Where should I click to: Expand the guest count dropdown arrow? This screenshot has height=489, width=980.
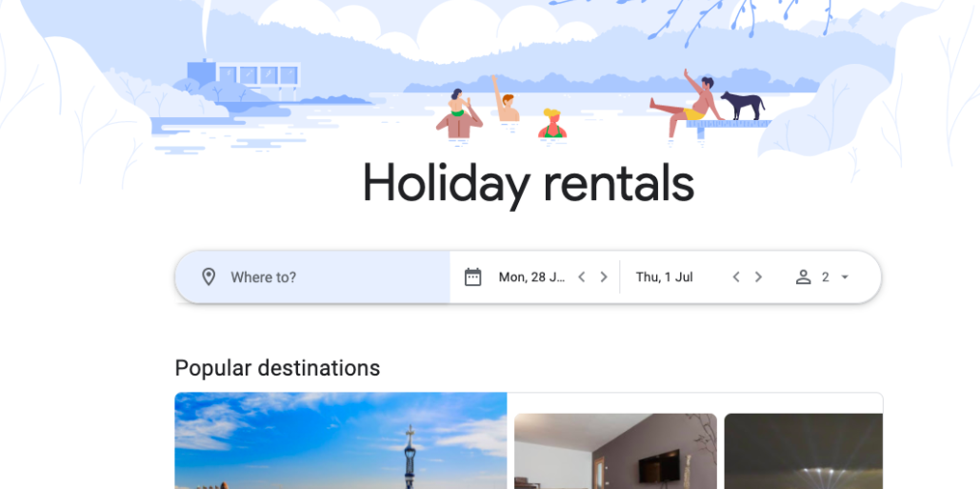click(x=845, y=277)
